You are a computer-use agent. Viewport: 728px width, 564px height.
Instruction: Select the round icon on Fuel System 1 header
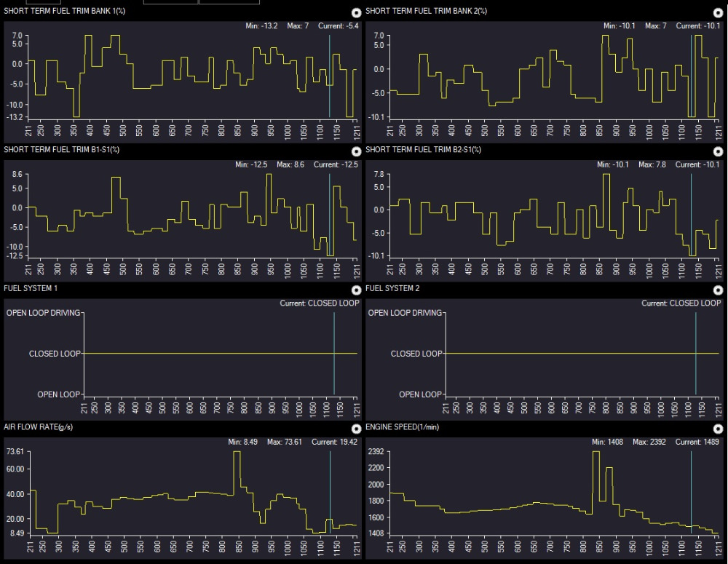tap(356, 290)
